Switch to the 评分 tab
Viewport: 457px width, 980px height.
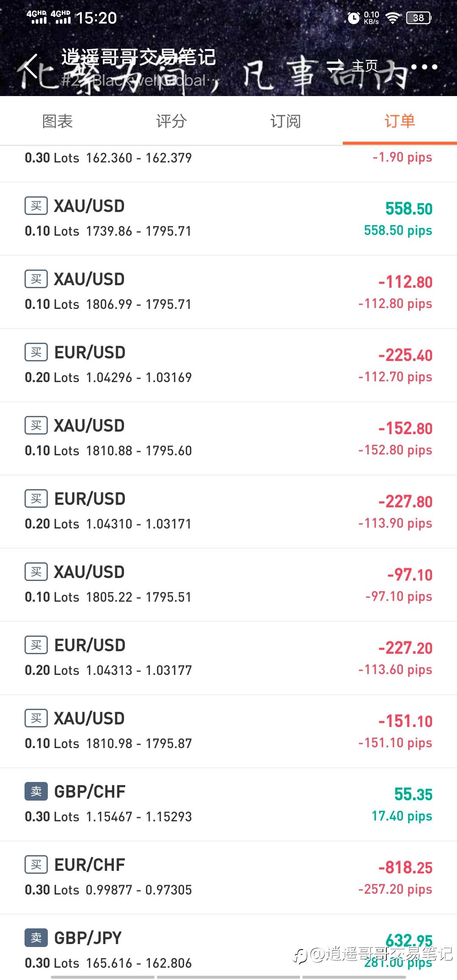[x=171, y=121]
